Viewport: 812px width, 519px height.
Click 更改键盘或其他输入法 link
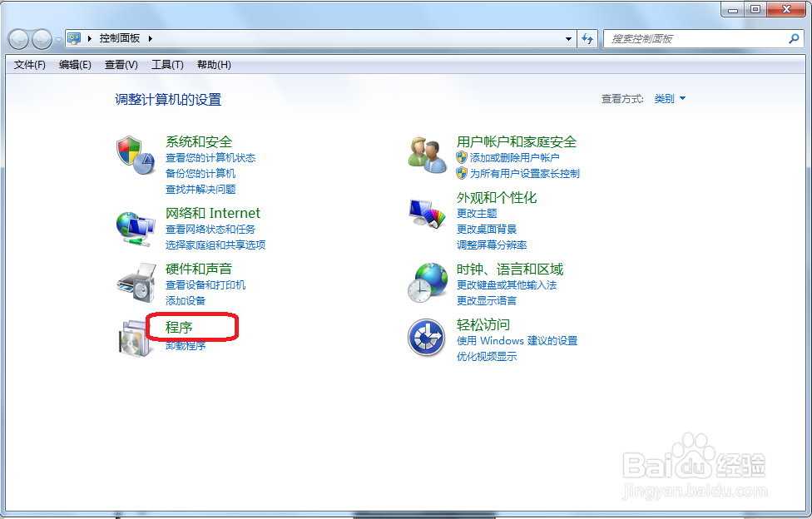tap(507, 285)
